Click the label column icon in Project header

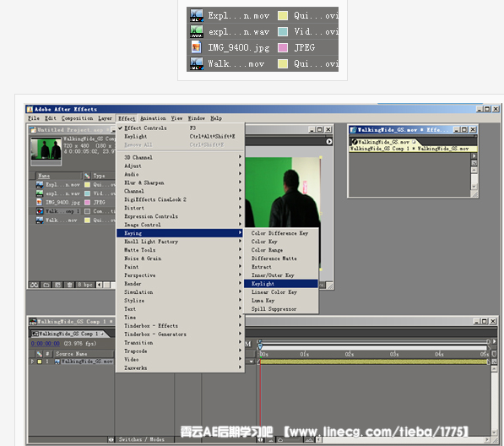point(87,176)
